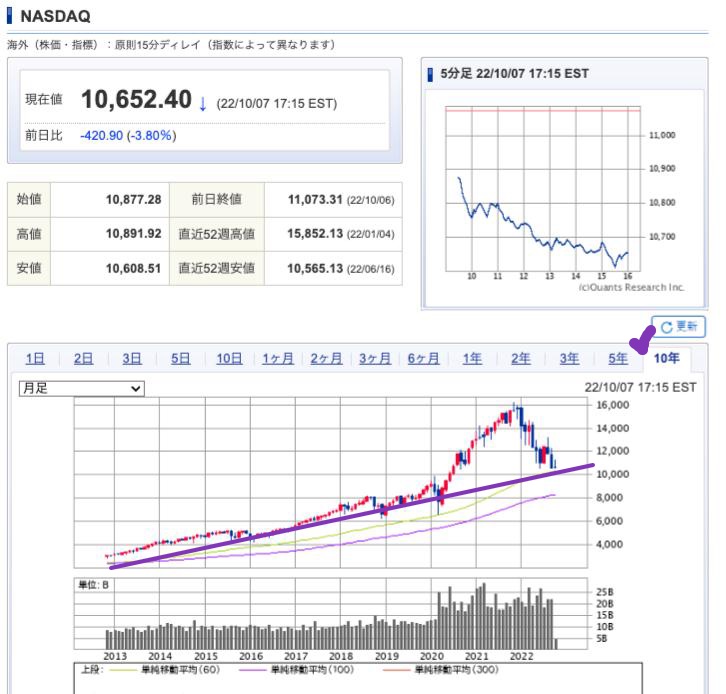Click the current value 10,652.40
726x694 pixels.
coord(136,100)
